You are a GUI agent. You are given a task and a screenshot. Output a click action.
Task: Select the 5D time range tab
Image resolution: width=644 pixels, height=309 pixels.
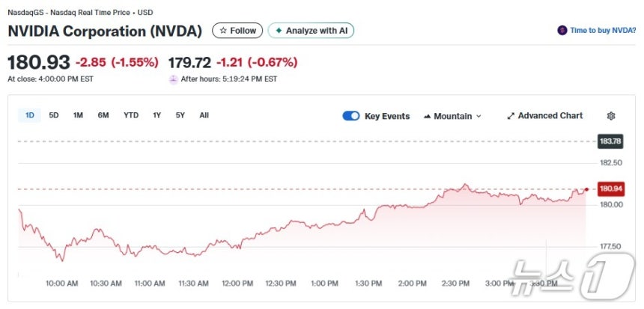tap(54, 115)
